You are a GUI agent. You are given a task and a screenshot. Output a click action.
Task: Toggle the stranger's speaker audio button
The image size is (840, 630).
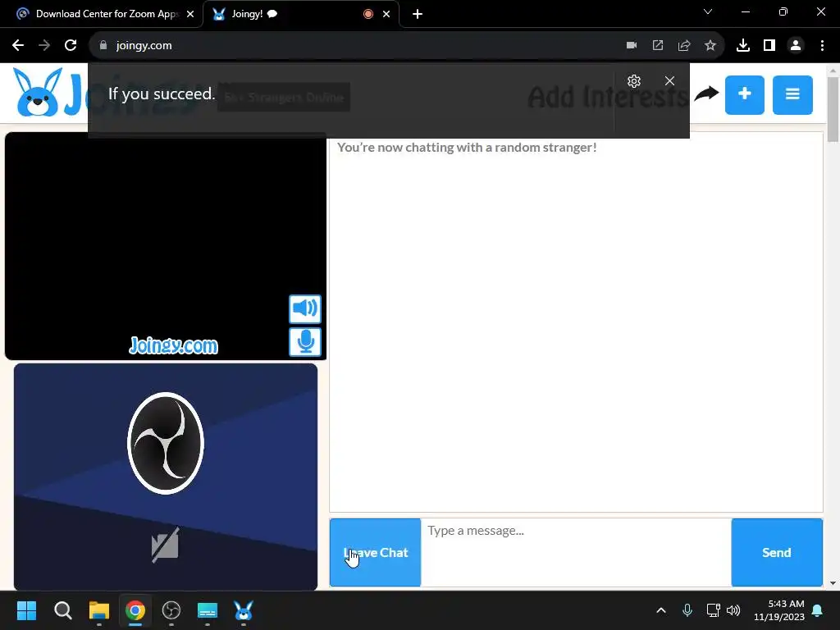(305, 308)
